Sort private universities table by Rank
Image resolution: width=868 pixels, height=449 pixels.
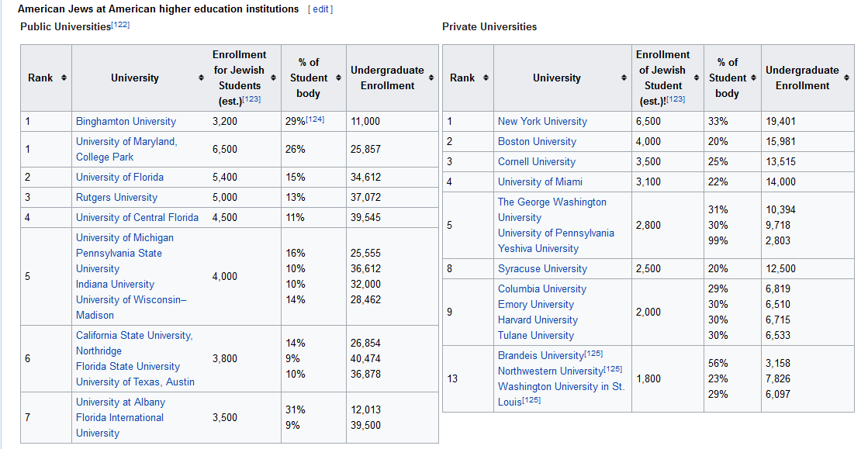click(x=486, y=78)
